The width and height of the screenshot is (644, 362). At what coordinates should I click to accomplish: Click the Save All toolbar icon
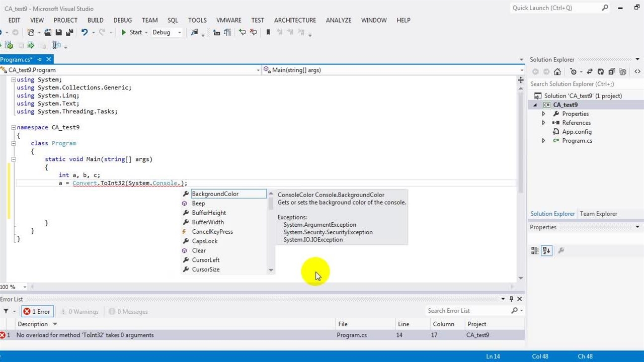pyautogui.click(x=69, y=32)
